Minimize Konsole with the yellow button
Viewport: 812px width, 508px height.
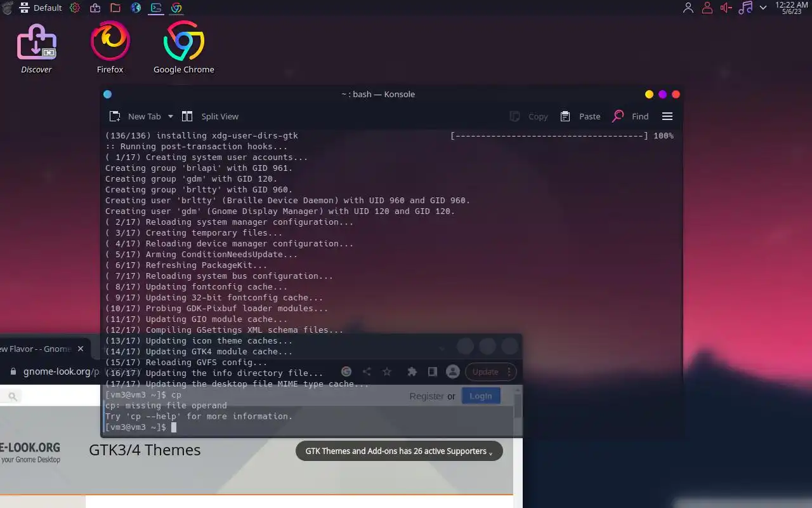[649, 94]
